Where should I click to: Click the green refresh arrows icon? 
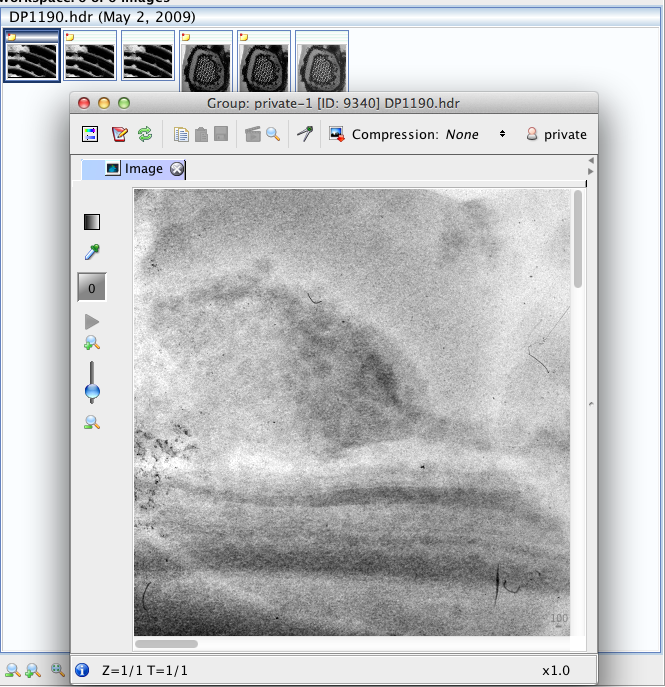point(145,134)
